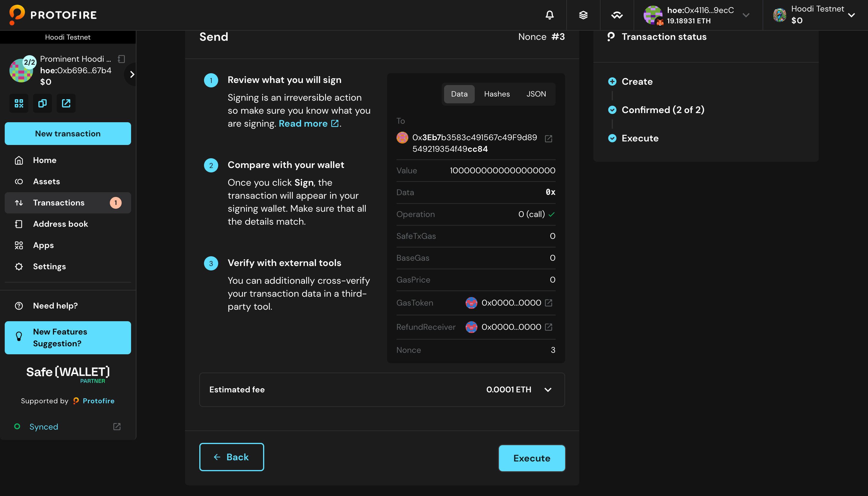868x496 pixels.
Task: Expand the Safe list sidebar arrow
Action: [132, 74]
